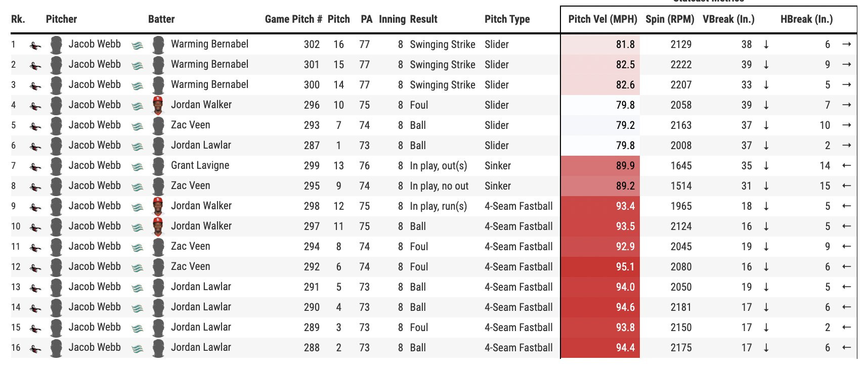Open Grant Lavigne's player link
This screenshot has width=868, height=370.
tap(200, 165)
